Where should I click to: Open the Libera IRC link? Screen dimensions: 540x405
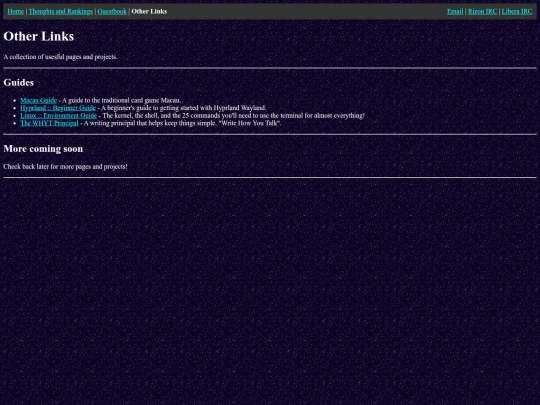tap(517, 11)
